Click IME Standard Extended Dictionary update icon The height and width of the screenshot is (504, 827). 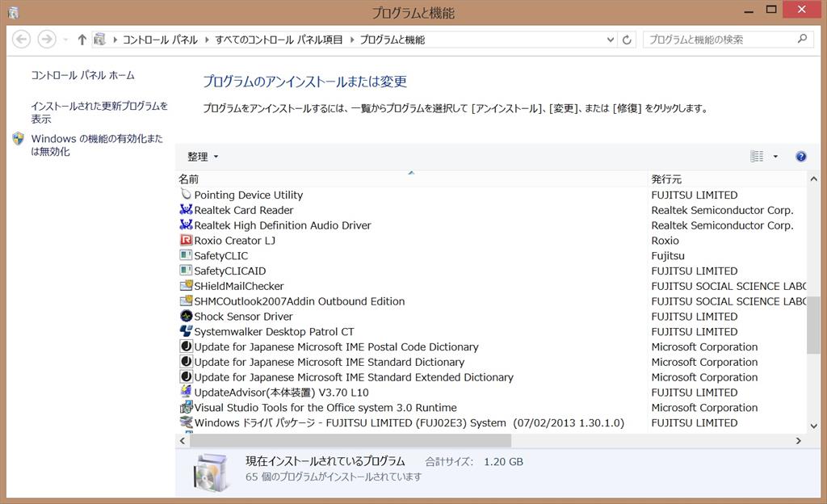point(186,377)
